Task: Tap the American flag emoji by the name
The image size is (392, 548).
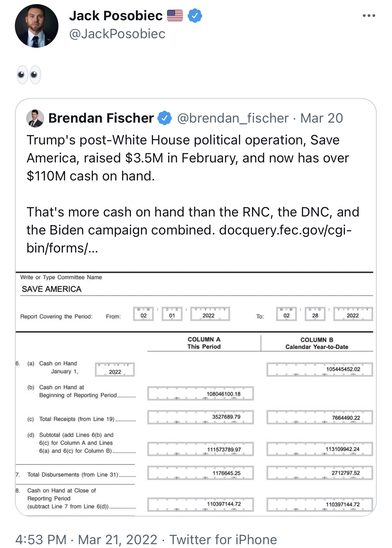Action: coord(175,15)
